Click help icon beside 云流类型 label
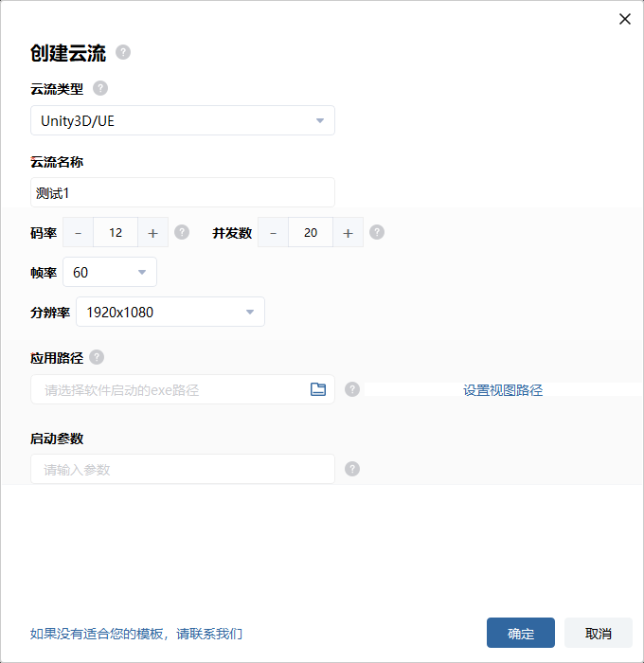The width and height of the screenshot is (644, 663). [100, 88]
